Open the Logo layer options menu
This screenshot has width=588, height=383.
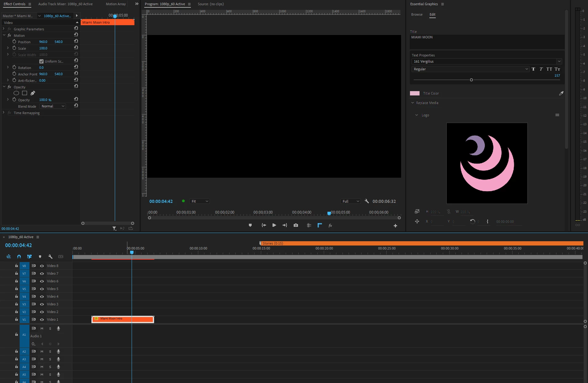(x=557, y=115)
